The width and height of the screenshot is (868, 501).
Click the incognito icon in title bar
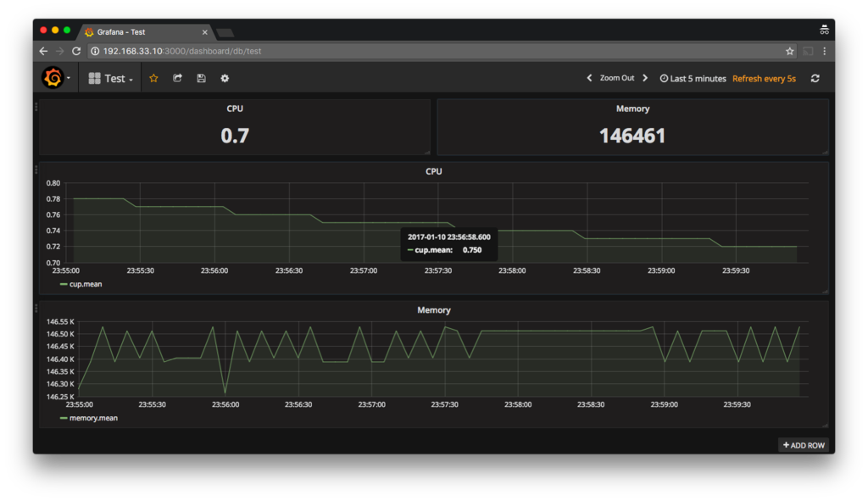(824, 30)
